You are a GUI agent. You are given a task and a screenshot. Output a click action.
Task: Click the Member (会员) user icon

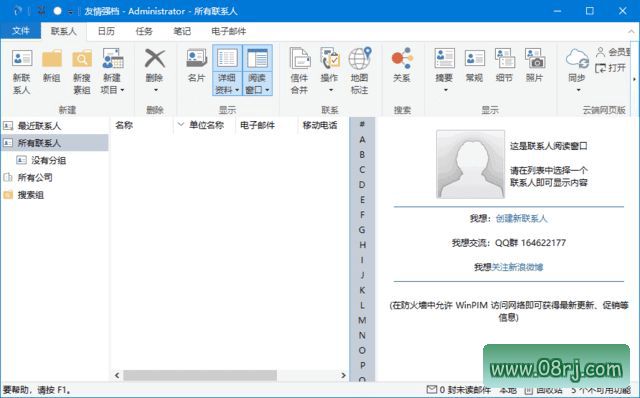600,52
